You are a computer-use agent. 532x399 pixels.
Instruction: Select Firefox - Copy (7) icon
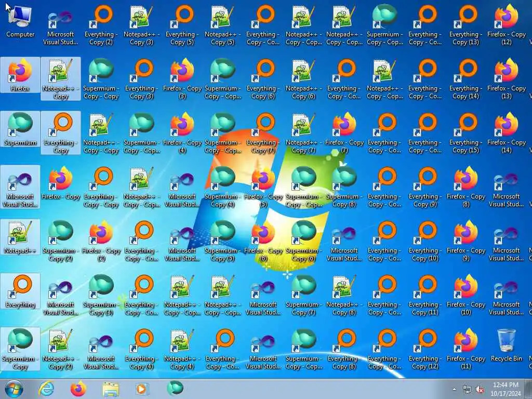point(344,133)
